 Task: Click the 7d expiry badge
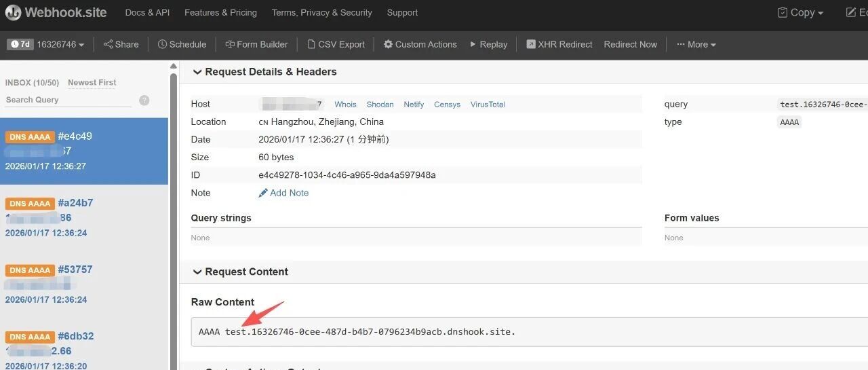coord(20,44)
